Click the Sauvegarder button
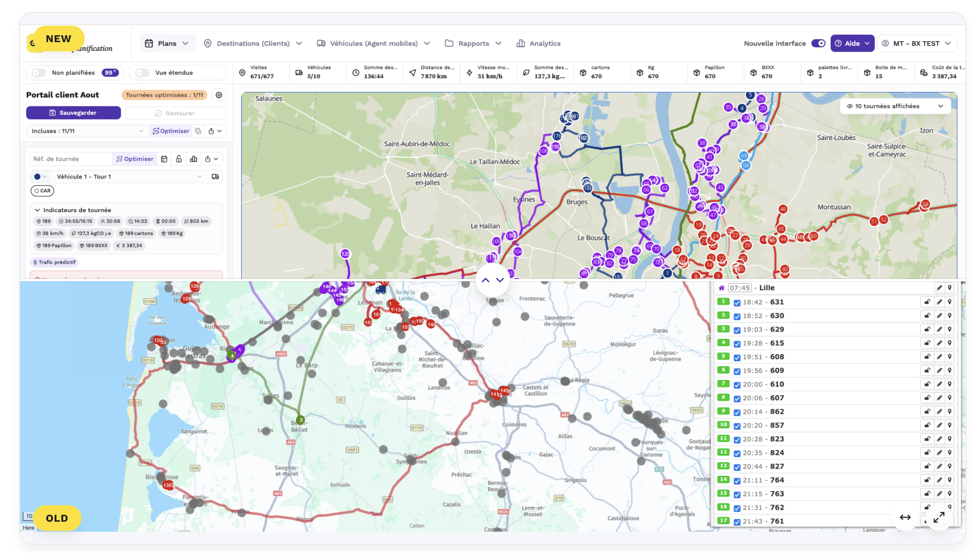Screen dimensions: 980x553 coord(73,113)
